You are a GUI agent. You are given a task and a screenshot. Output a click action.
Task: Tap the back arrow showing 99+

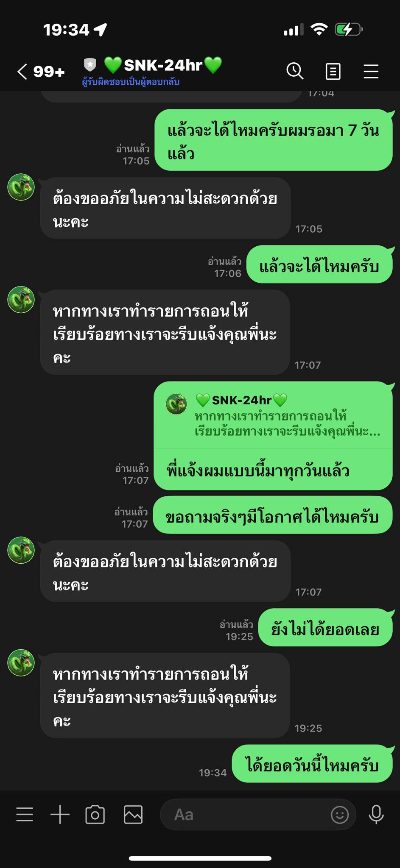[x=41, y=71]
